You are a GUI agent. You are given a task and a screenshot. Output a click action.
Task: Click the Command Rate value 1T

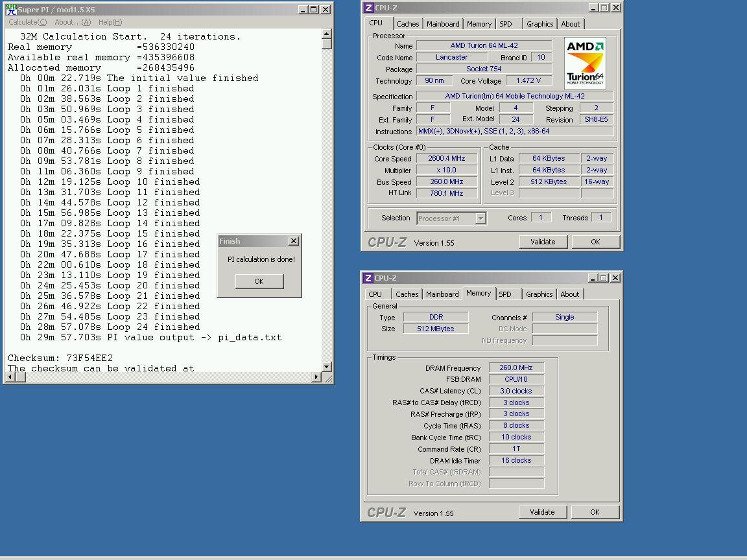tap(516, 449)
